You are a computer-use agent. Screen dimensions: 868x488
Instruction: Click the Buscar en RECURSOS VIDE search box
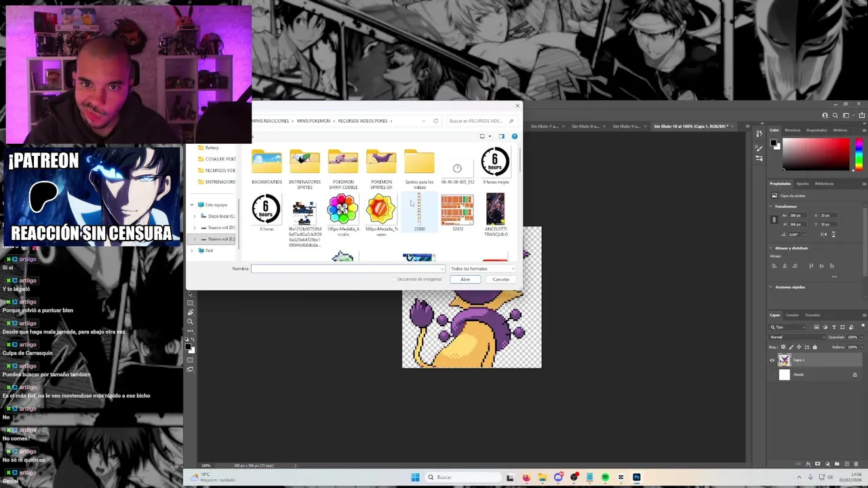[481, 121]
